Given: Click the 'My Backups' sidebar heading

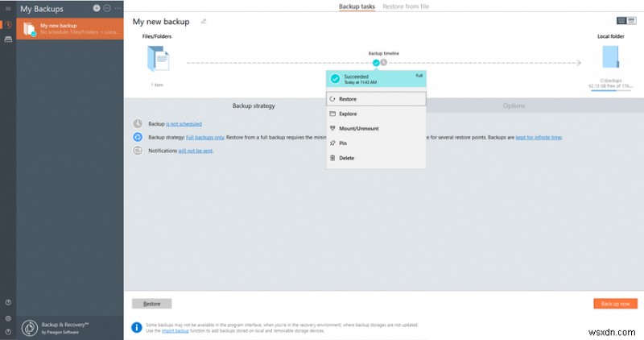Looking at the screenshot, I should click(x=42, y=9).
